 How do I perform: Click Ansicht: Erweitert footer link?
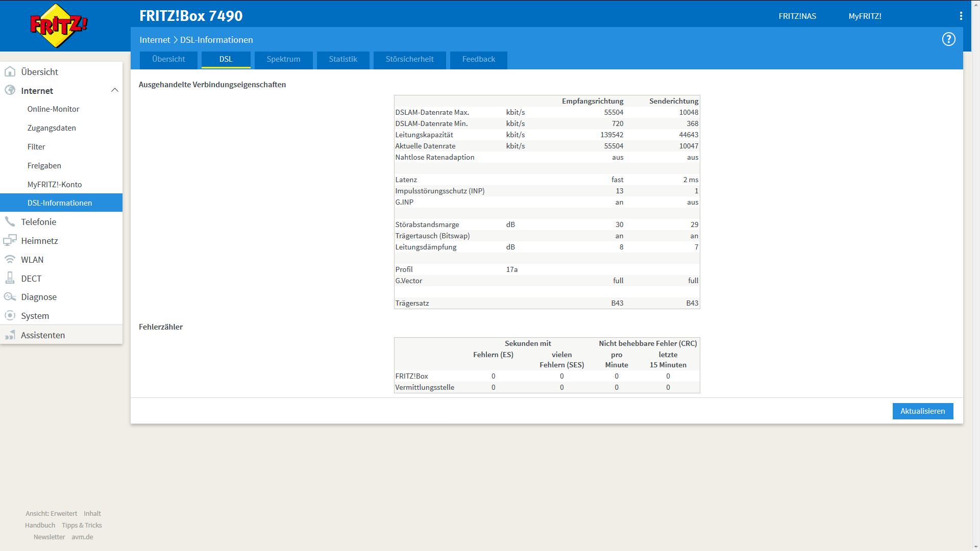pyautogui.click(x=51, y=513)
